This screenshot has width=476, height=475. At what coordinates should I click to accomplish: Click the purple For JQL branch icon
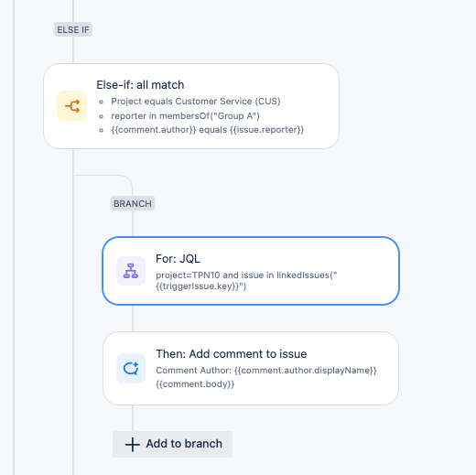131,271
